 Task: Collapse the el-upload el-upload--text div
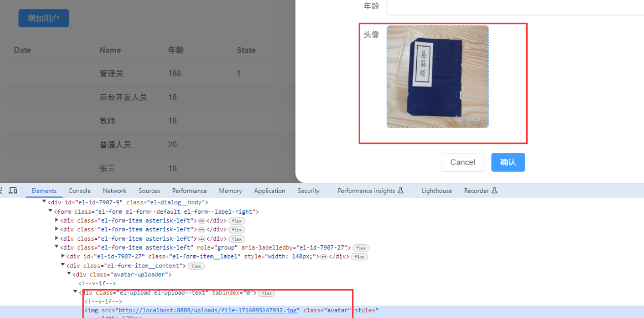tap(75, 292)
